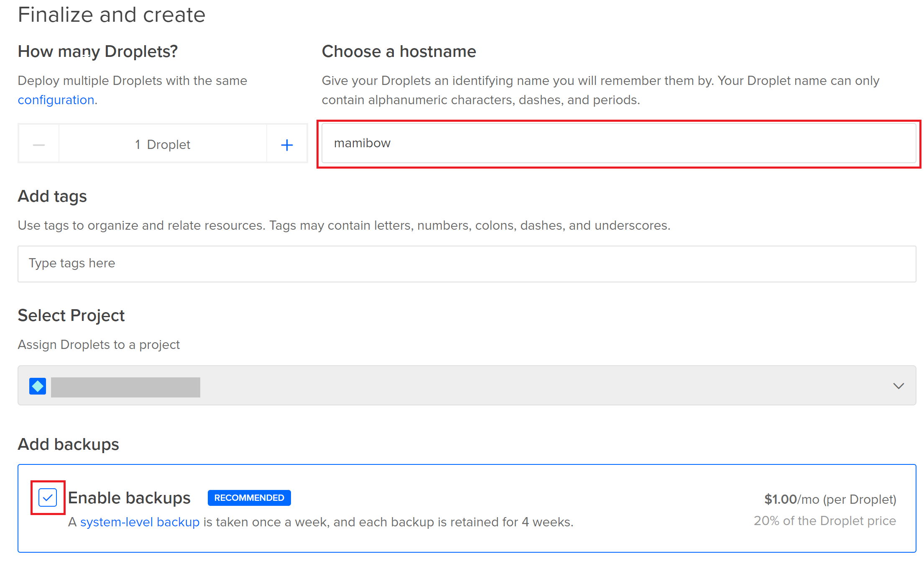Click the Add tags heading

coord(52,196)
